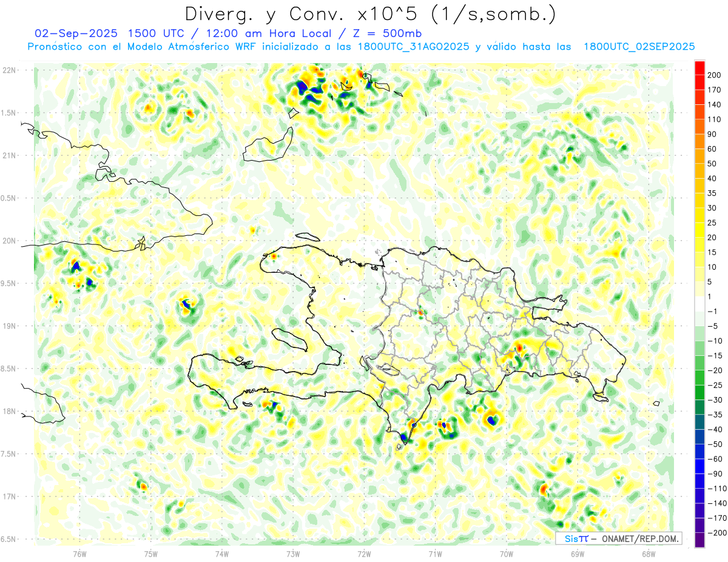This screenshot has width=728, height=562.
Task: Click the '-110' value on the colorbar
Action: pyautogui.click(x=716, y=489)
